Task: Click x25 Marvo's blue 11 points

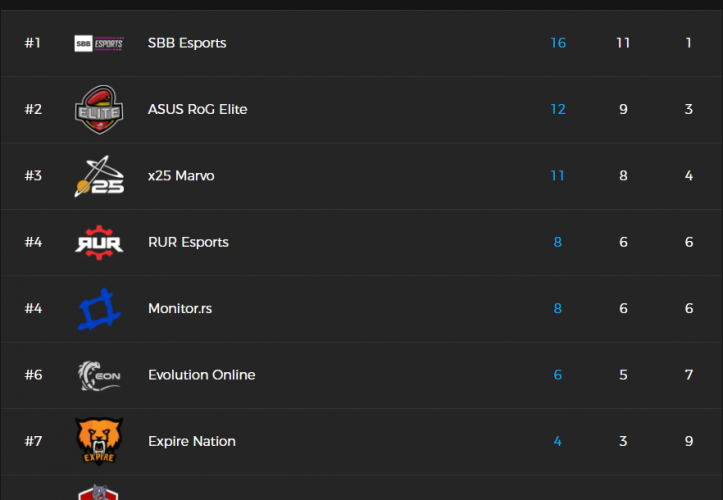Action: (x=558, y=176)
